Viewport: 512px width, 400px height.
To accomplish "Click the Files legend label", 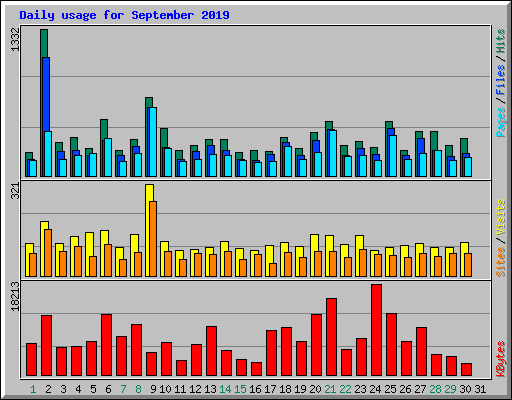I will tap(501, 80).
